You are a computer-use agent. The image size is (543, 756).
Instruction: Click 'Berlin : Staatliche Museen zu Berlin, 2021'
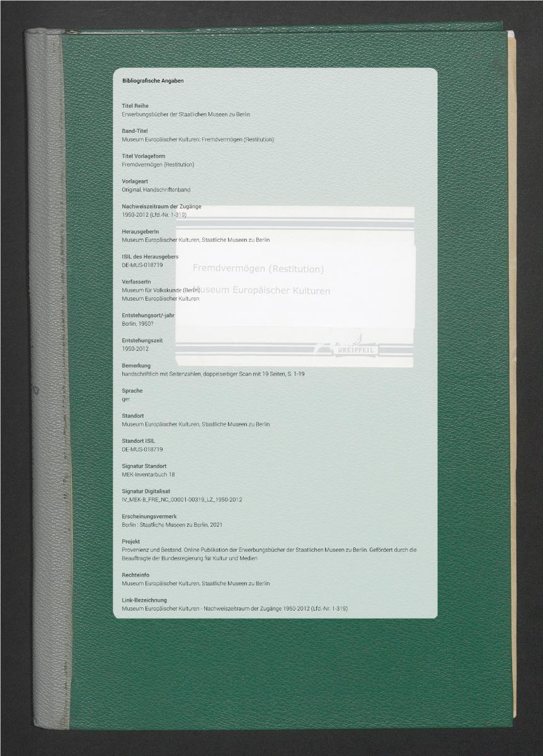coord(172,525)
